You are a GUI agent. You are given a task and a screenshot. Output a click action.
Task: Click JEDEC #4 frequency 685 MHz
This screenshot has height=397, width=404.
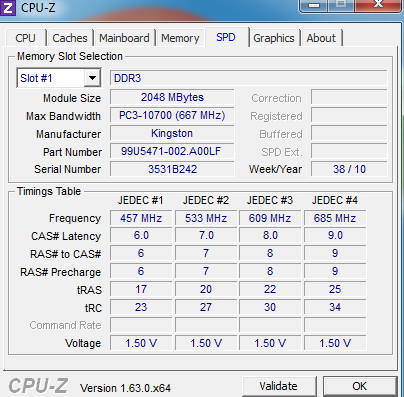pos(335,218)
